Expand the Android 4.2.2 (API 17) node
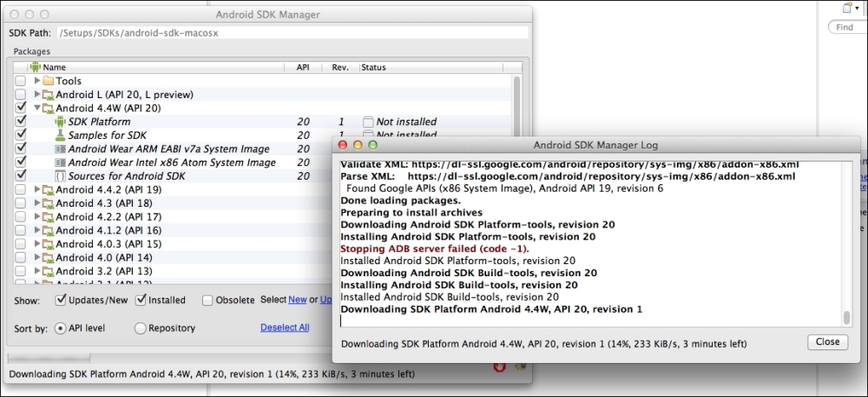Image resolution: width=868 pixels, height=397 pixels. 37,216
